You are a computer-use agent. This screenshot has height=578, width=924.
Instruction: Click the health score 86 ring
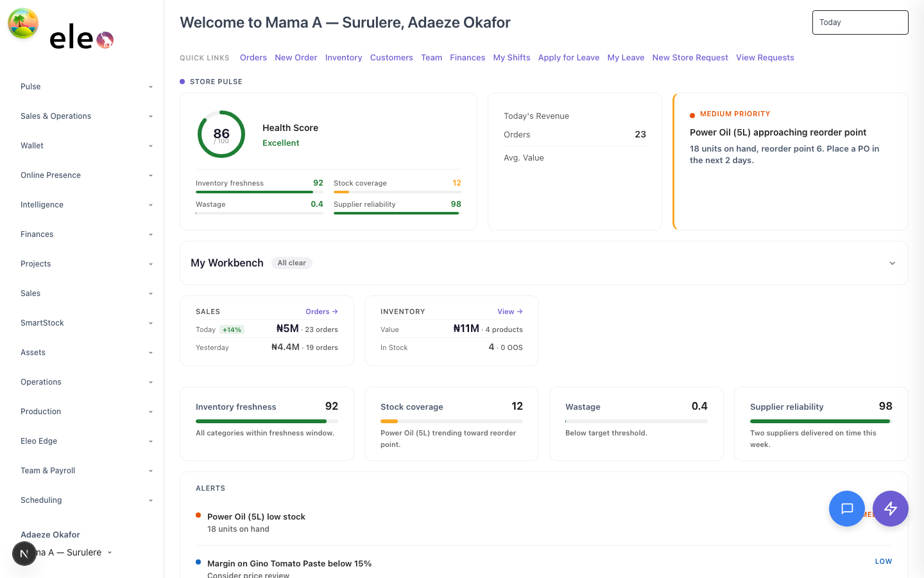[x=221, y=134]
